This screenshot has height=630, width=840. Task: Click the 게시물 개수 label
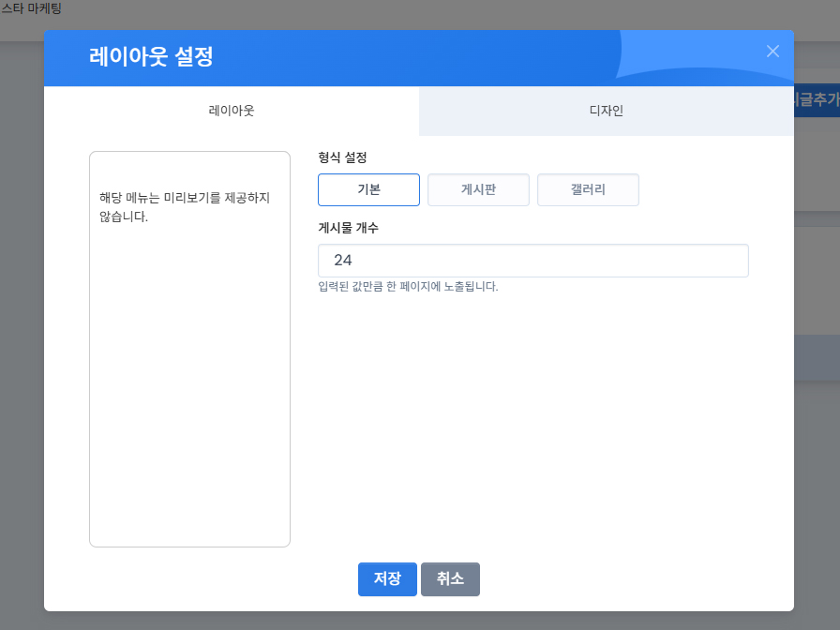point(348,228)
